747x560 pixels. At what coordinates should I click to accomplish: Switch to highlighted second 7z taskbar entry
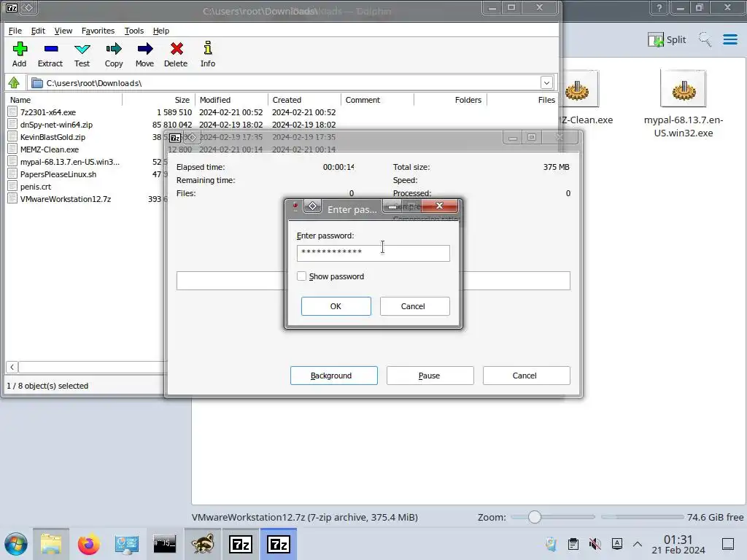point(278,544)
